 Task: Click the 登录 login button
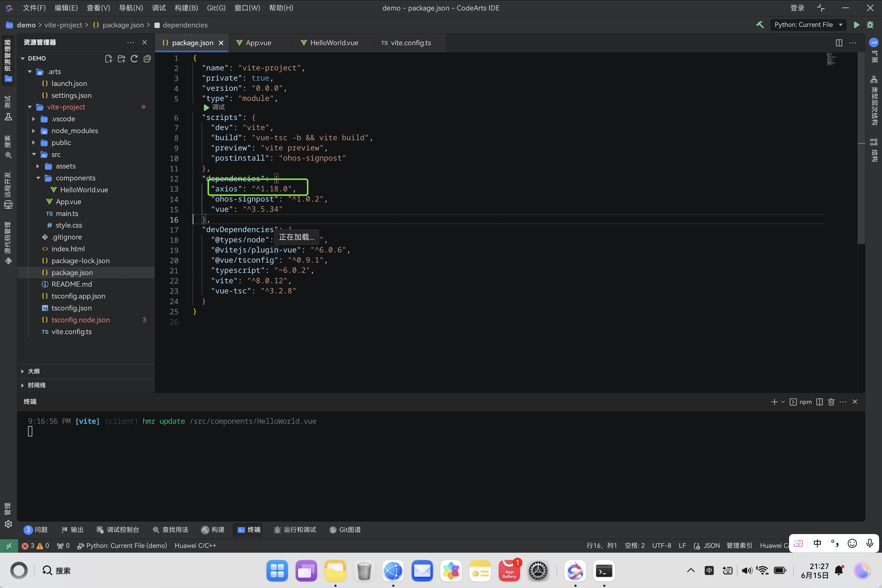[797, 8]
